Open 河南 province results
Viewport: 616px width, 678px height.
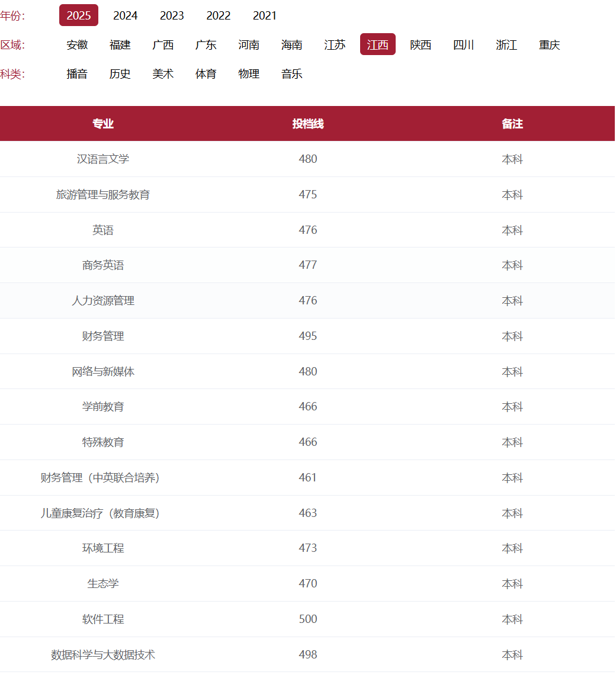(x=248, y=44)
